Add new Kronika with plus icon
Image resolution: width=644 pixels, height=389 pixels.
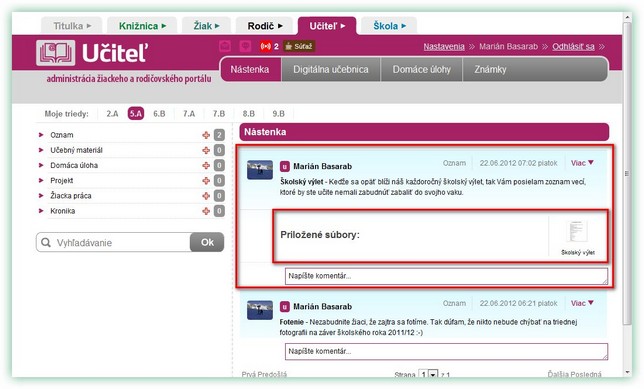point(206,211)
